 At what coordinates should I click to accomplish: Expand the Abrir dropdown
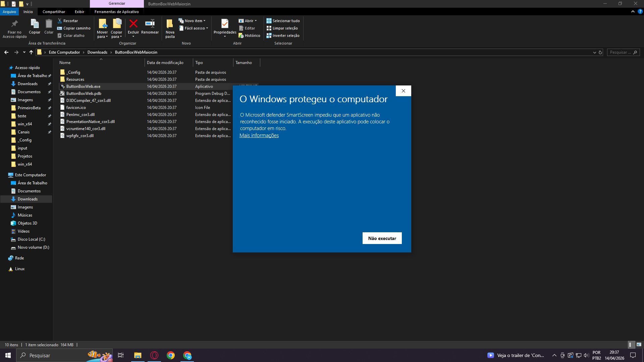pos(248,21)
